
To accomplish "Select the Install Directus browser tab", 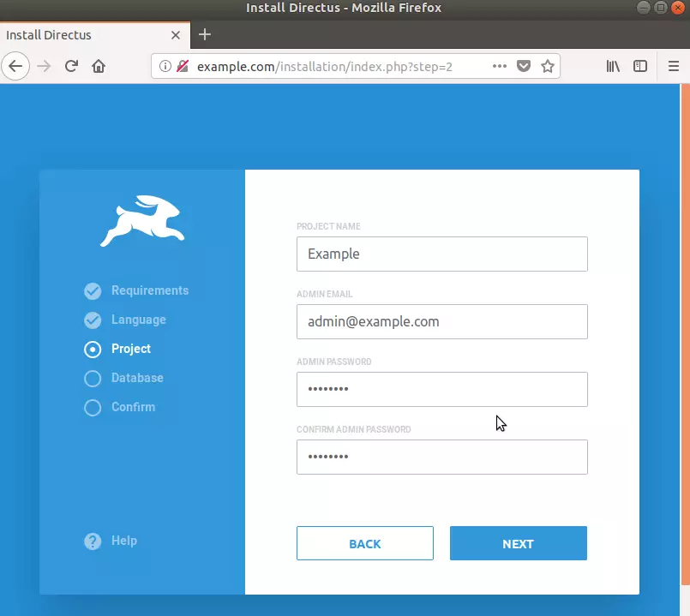I will click(x=95, y=35).
